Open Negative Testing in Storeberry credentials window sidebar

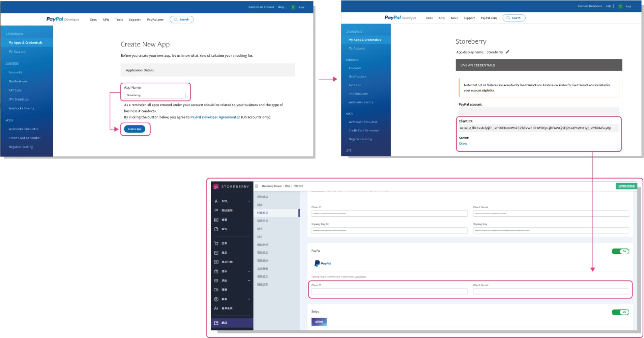point(360,139)
